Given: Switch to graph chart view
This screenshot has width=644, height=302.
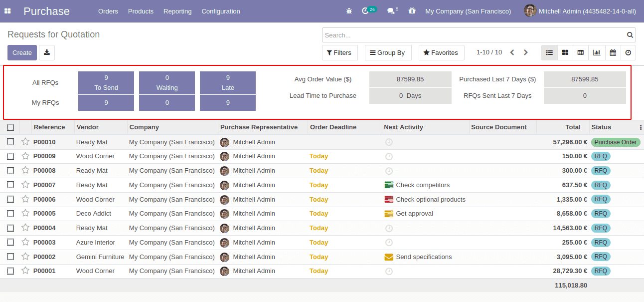Looking at the screenshot, I should pos(597,52).
